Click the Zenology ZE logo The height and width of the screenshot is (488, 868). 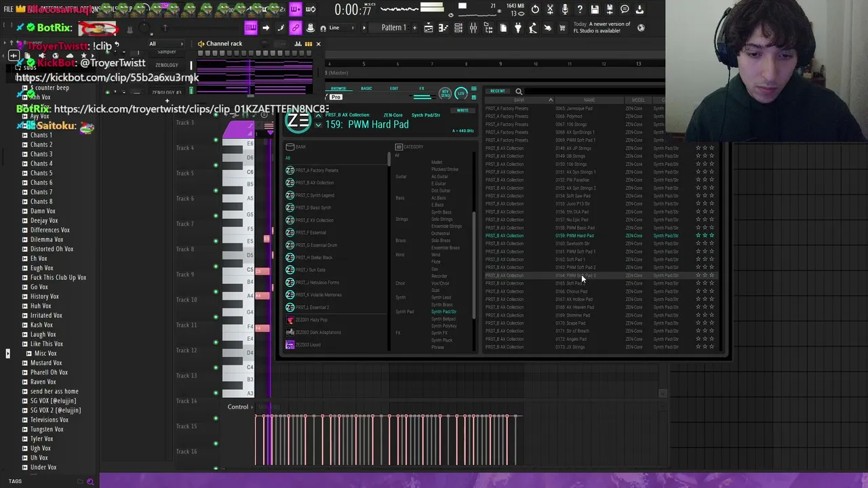pos(298,121)
